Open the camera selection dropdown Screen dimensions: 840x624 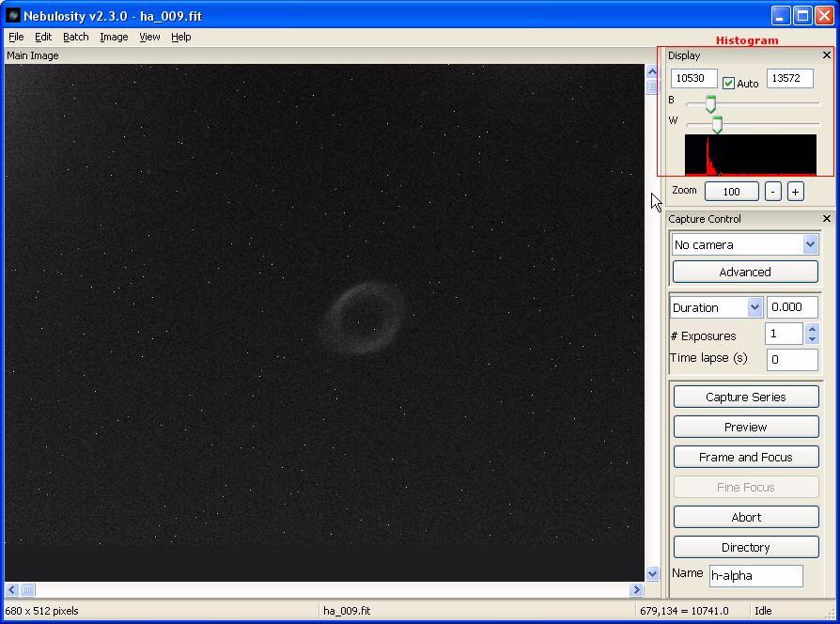[x=810, y=244]
